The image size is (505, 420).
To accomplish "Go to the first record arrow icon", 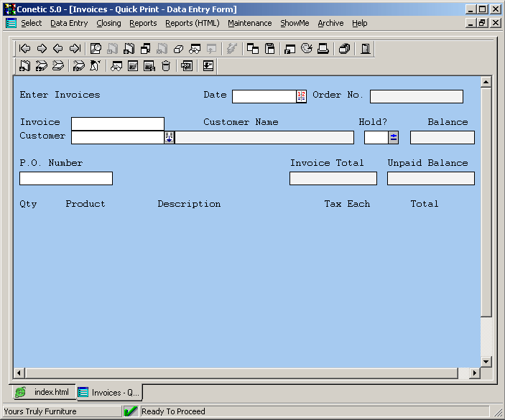I will [x=24, y=49].
